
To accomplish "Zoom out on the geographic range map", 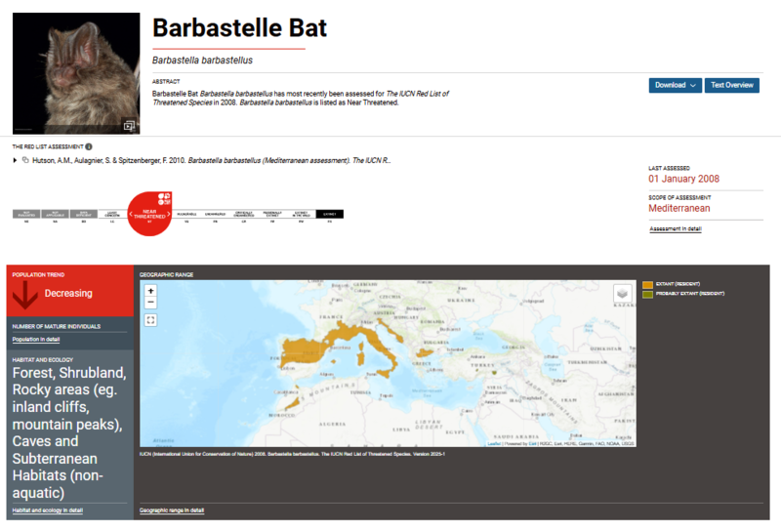I will pos(150,303).
